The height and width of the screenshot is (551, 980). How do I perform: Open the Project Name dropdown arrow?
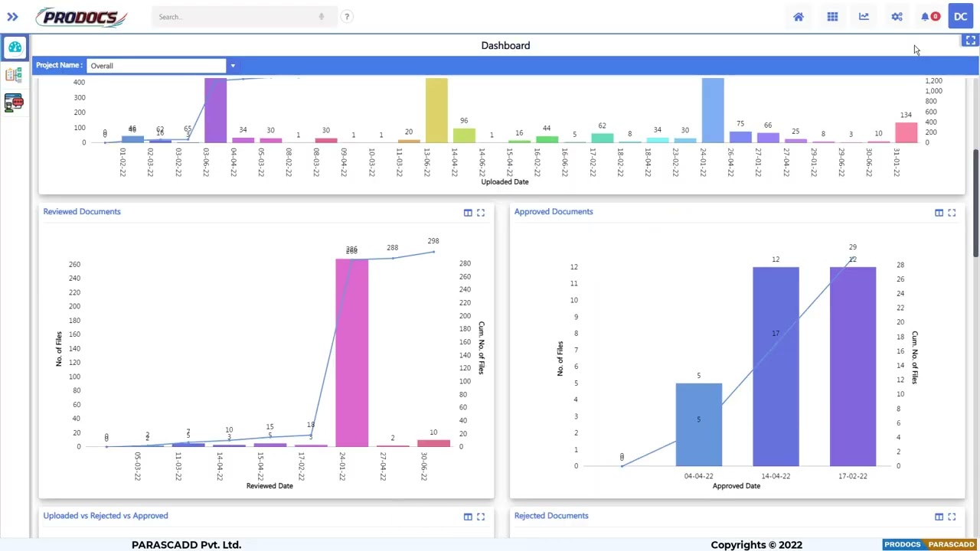point(233,66)
